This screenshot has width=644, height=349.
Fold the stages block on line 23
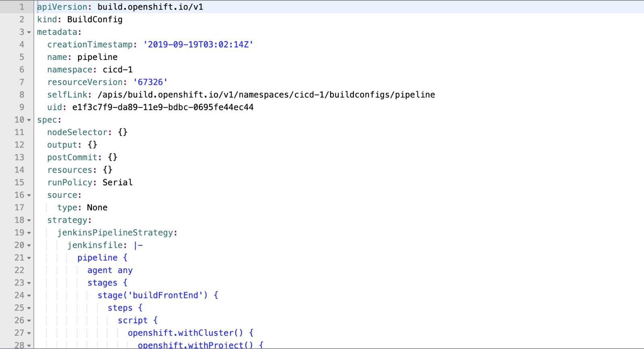coord(29,283)
